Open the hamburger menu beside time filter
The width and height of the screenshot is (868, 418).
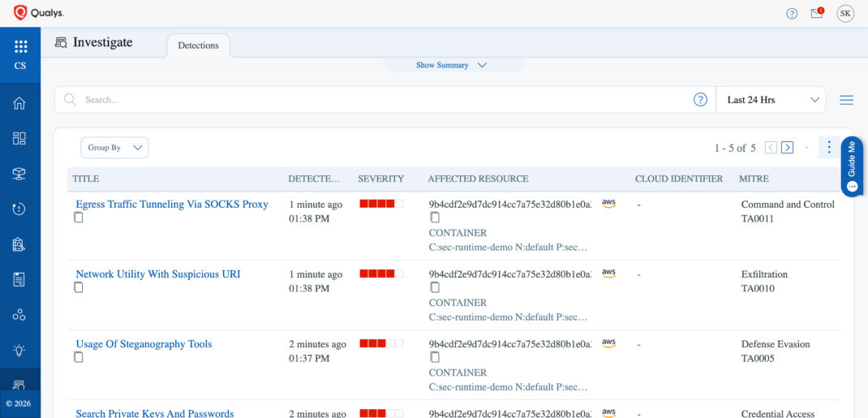coord(846,100)
